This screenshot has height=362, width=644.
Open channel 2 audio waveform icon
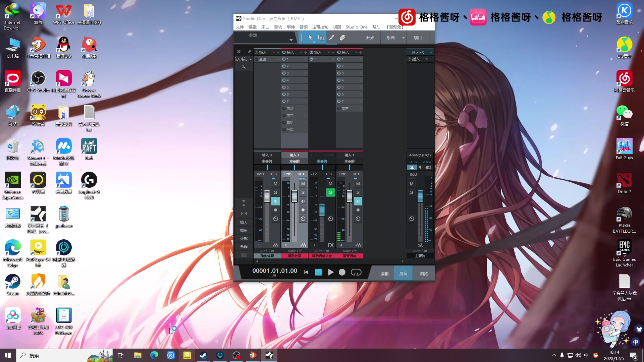tap(303, 245)
